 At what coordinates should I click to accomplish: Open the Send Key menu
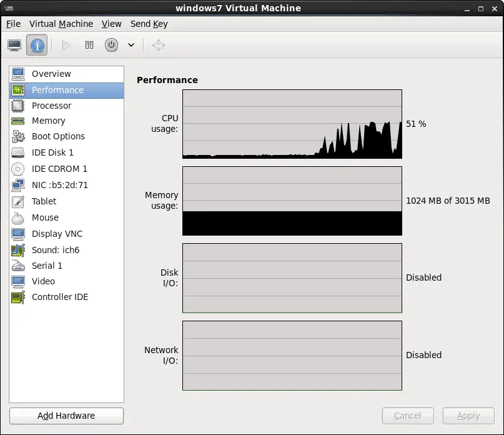[149, 24]
